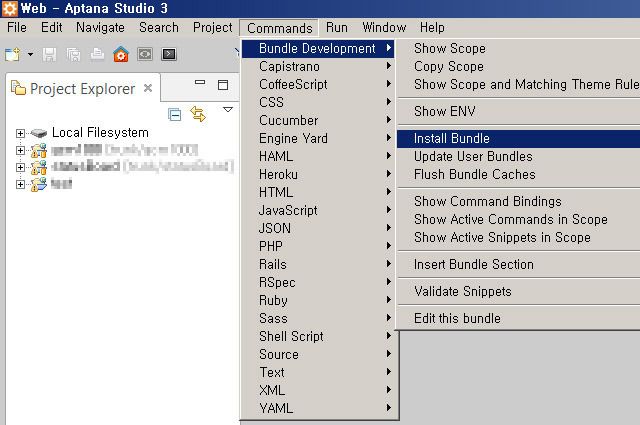The height and width of the screenshot is (425, 640).
Task: Expand the first blurred project node
Action: pyautogui.click(x=20, y=150)
